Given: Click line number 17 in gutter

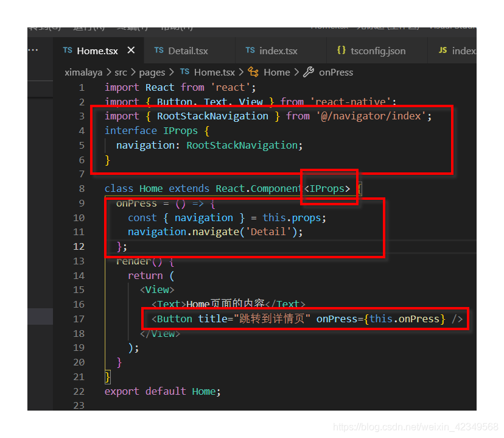Looking at the screenshot, I should [x=79, y=319].
